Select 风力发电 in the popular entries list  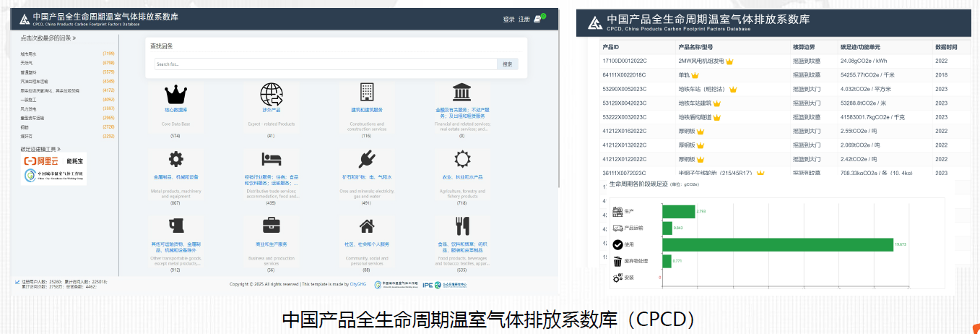(29, 108)
